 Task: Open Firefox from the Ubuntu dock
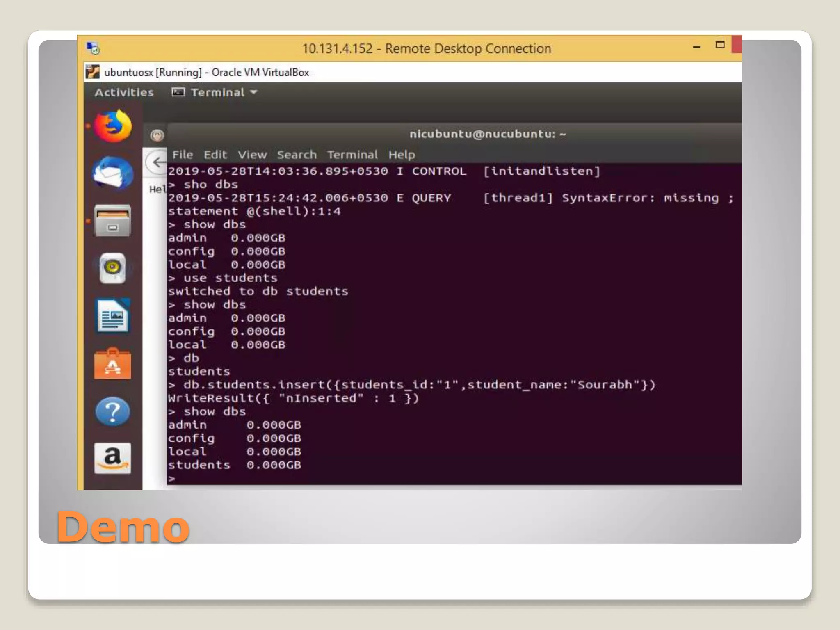(113, 126)
